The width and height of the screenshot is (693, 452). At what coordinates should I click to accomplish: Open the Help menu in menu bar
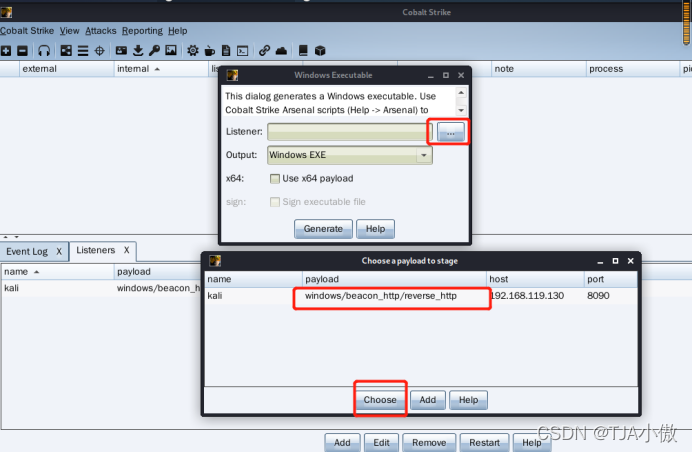pyautogui.click(x=178, y=31)
